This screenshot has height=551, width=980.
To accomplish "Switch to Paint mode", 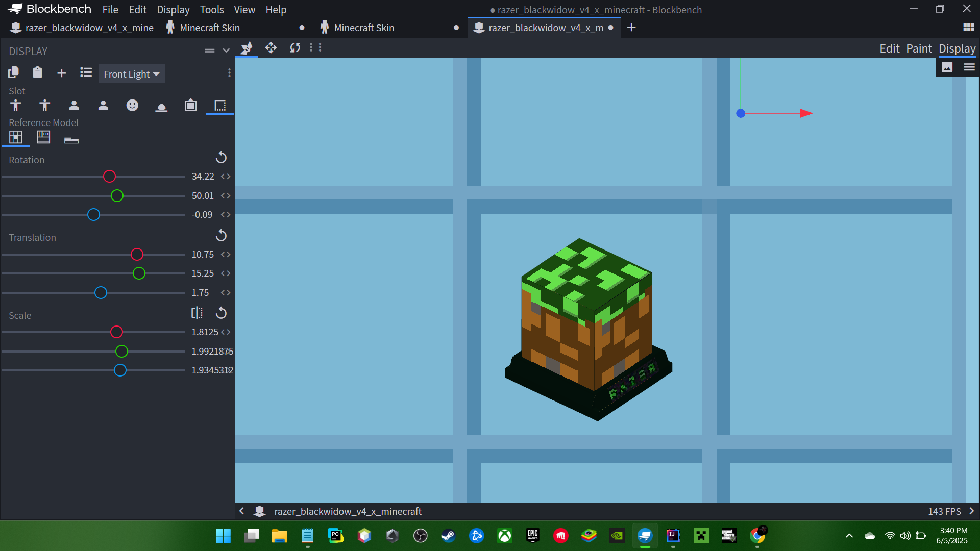I will [919, 49].
